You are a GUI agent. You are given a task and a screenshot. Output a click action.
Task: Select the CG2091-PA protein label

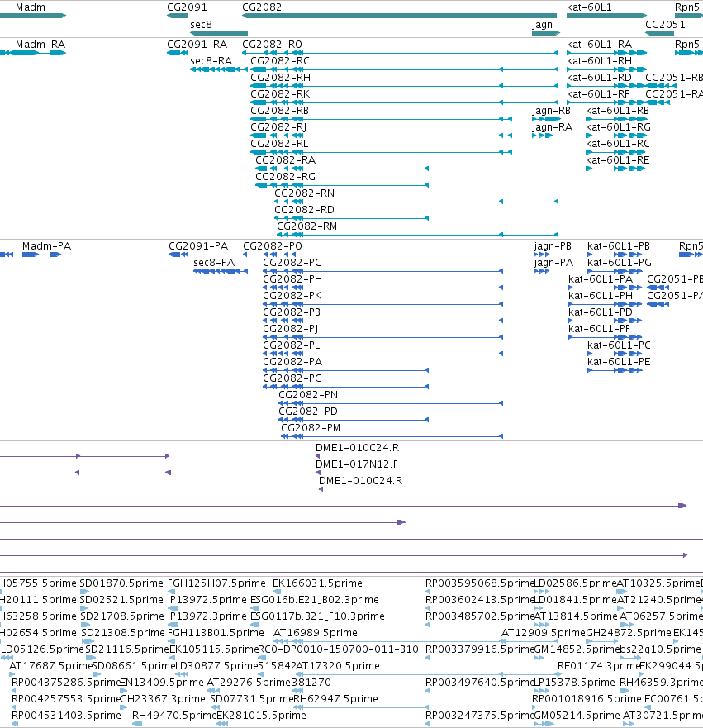coord(198,246)
